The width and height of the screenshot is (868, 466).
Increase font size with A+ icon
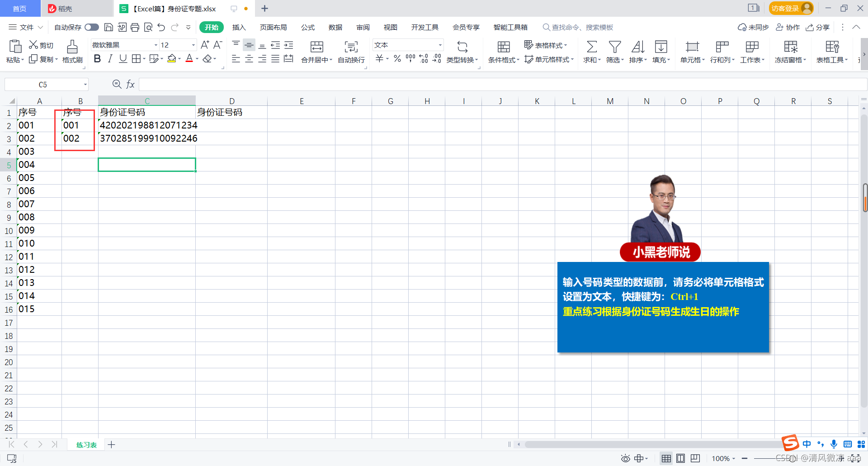tap(205, 44)
